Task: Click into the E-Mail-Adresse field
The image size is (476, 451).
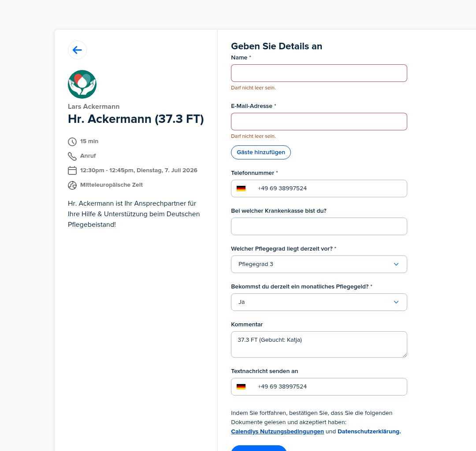Action: click(319, 122)
